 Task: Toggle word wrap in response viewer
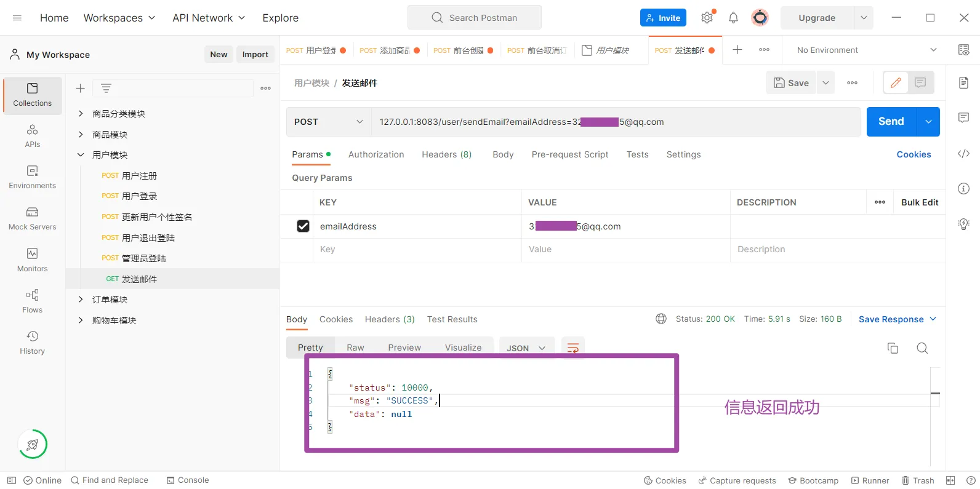pos(572,348)
